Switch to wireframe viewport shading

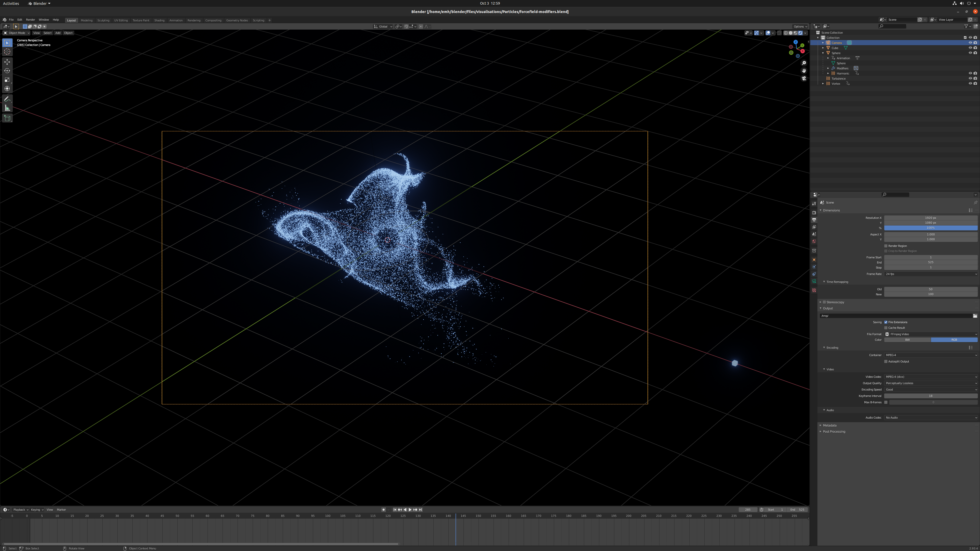pyautogui.click(x=786, y=33)
